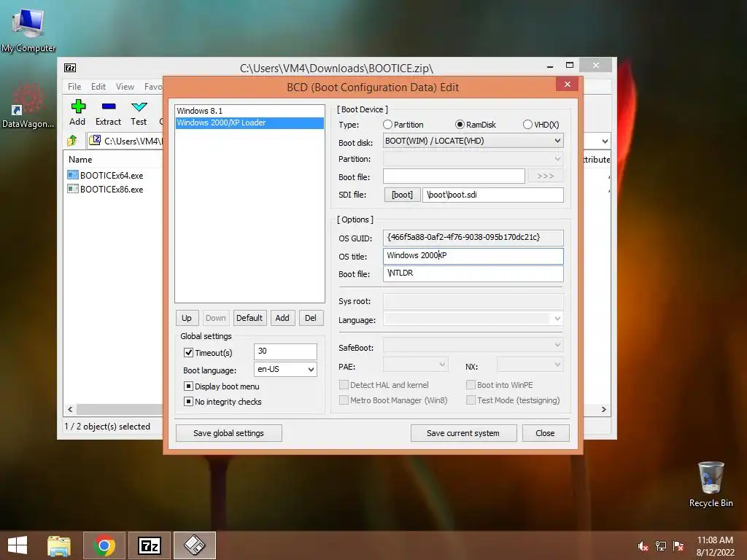Switch to BOOTICE in the taskbar

(x=195, y=545)
